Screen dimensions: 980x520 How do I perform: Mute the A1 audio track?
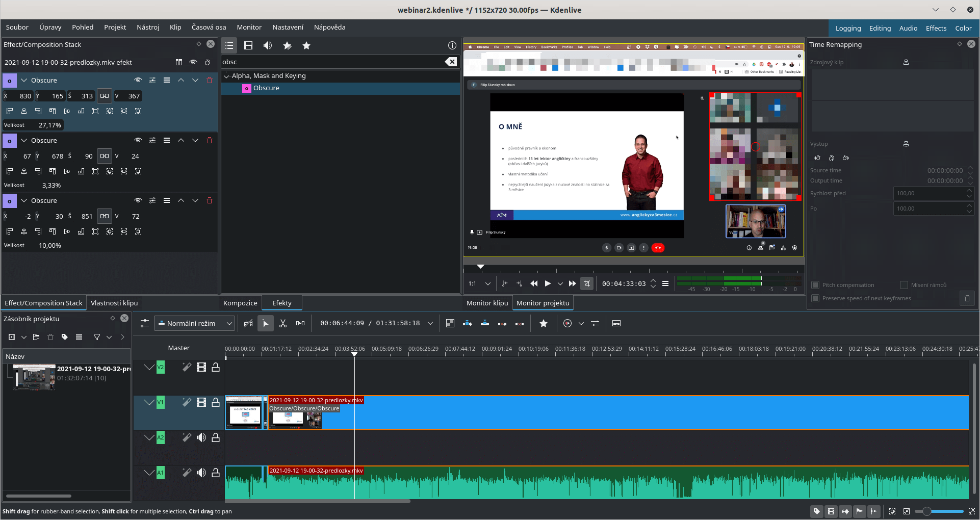201,473
